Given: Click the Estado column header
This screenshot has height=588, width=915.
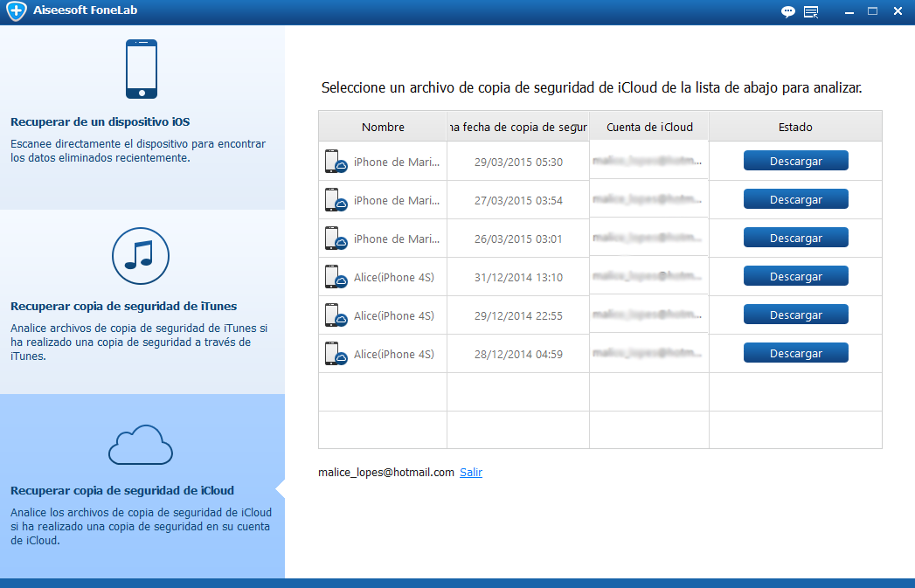Looking at the screenshot, I should (795, 127).
